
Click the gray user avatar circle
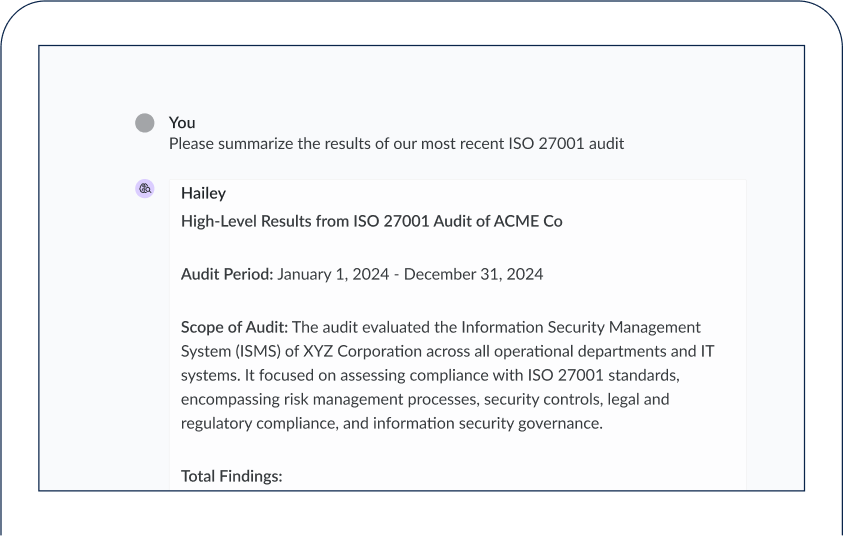coord(145,123)
